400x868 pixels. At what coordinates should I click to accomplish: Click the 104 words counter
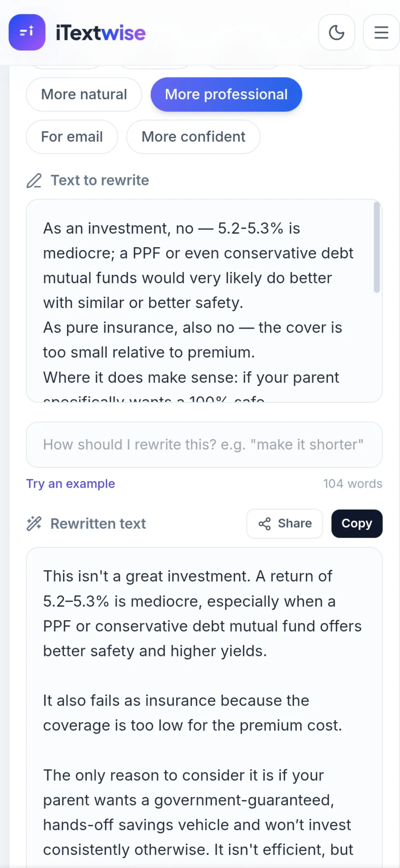point(353,484)
